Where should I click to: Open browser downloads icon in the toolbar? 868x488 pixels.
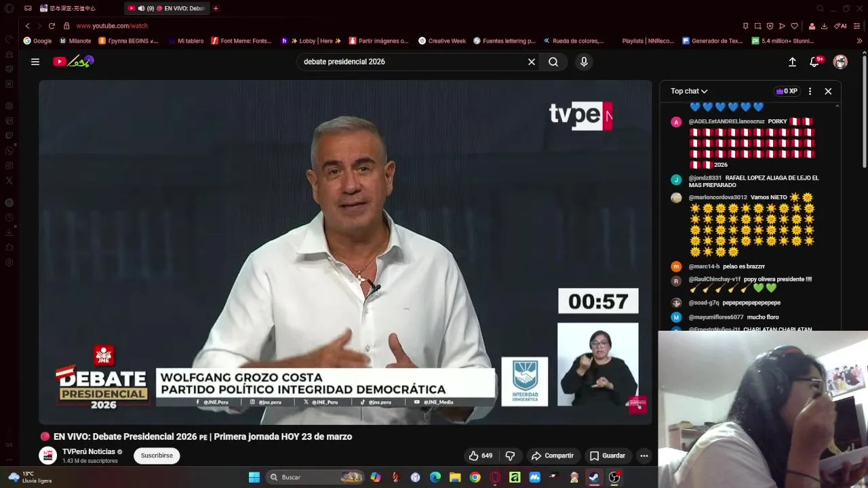coord(824,26)
